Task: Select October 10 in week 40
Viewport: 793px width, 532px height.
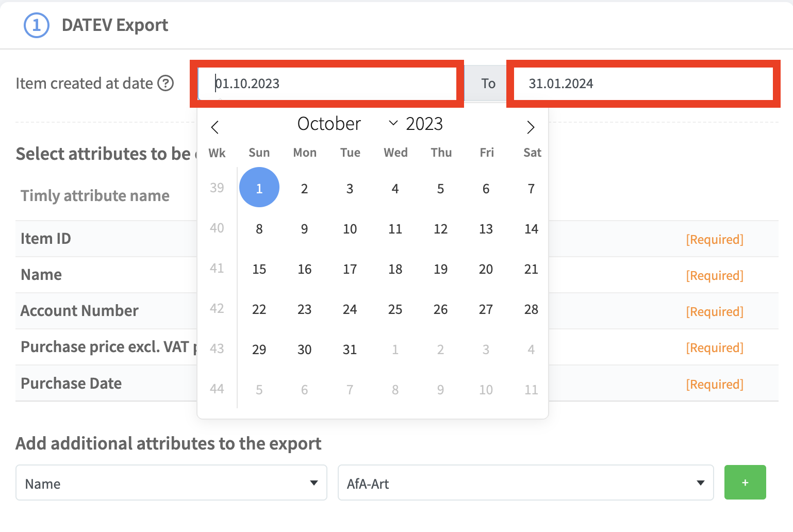Action: click(x=350, y=229)
